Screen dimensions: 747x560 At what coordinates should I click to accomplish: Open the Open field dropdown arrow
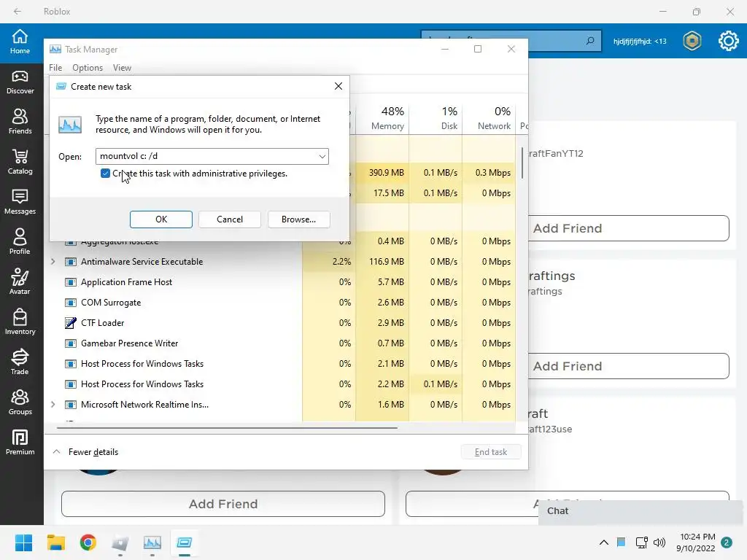tap(322, 156)
